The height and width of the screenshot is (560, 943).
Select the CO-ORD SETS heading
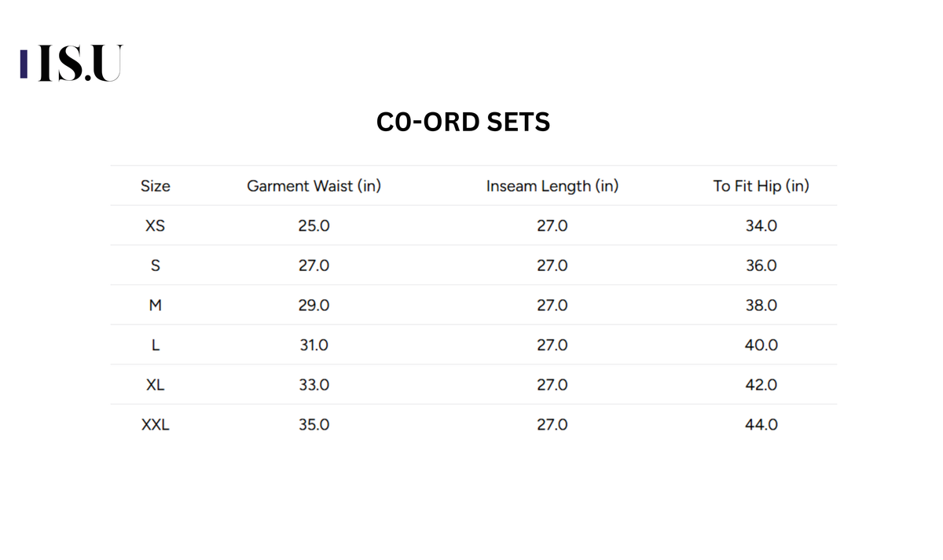click(464, 123)
